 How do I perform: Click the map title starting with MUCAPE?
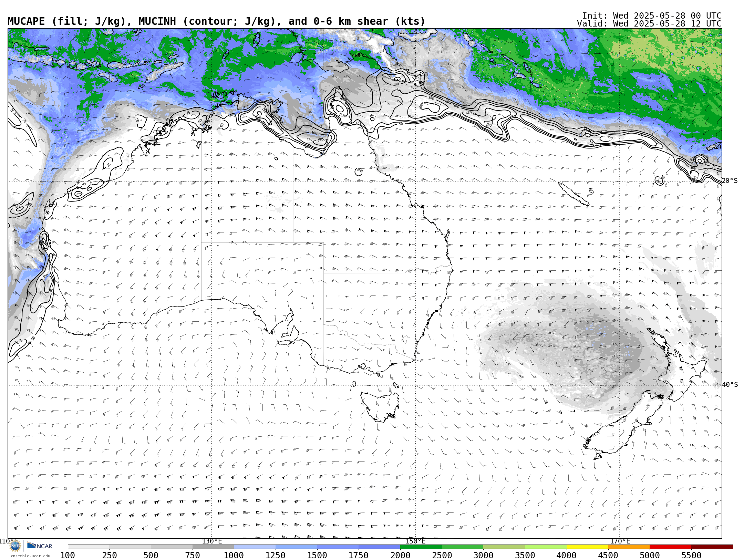point(216,21)
